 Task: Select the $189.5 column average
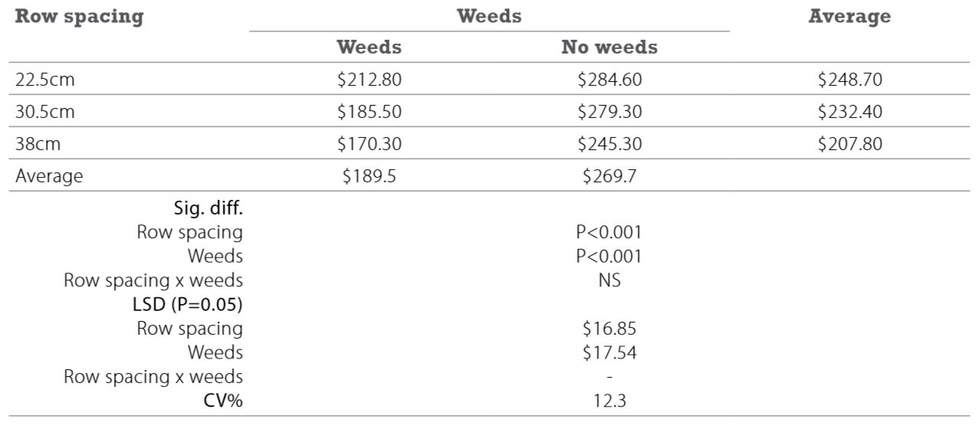click(x=369, y=176)
